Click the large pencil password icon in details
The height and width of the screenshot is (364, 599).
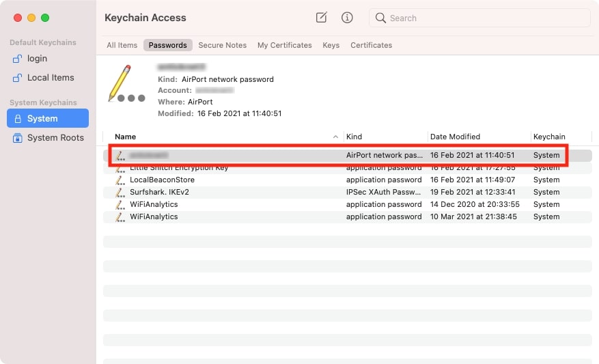click(126, 83)
